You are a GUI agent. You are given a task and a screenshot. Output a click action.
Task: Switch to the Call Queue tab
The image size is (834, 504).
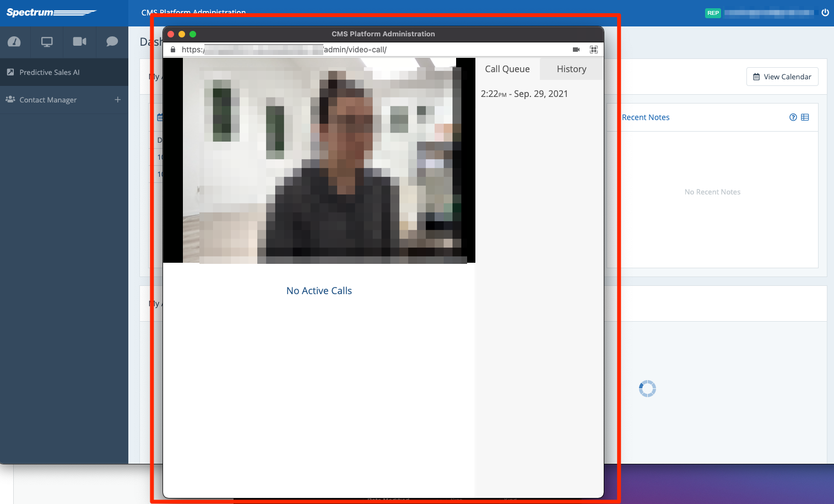[507, 69]
